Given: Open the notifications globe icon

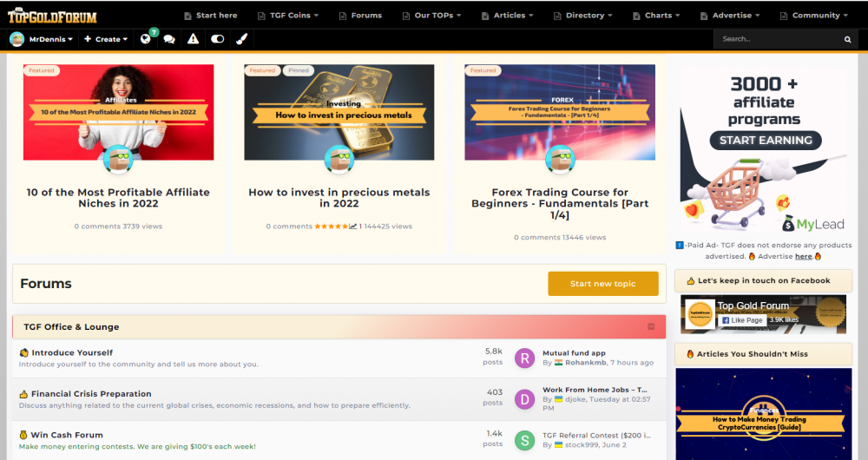Looking at the screenshot, I should (x=145, y=39).
